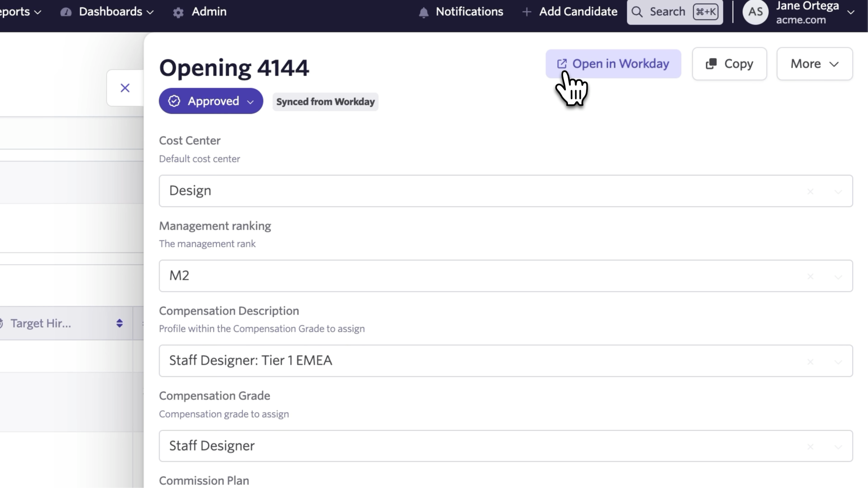This screenshot has height=488, width=868.
Task: Click the Notifications bell icon
Action: (x=423, y=13)
